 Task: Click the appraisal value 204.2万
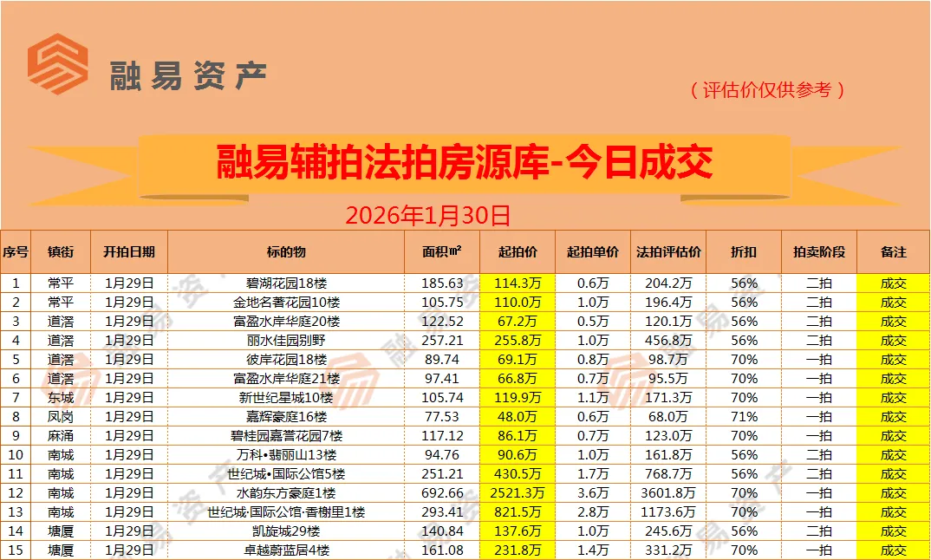(668, 283)
